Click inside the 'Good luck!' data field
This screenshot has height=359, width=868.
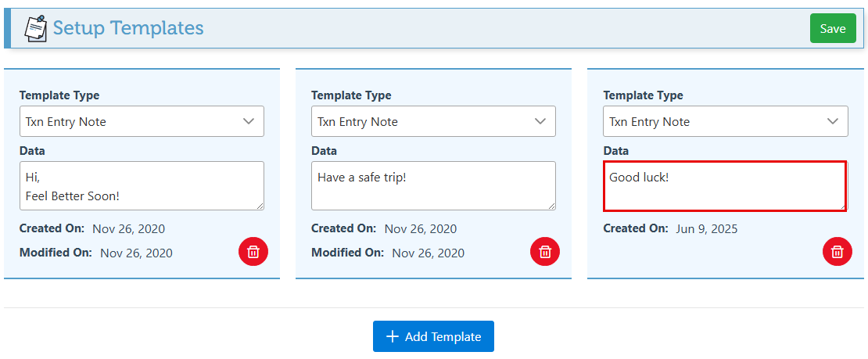coord(724,186)
